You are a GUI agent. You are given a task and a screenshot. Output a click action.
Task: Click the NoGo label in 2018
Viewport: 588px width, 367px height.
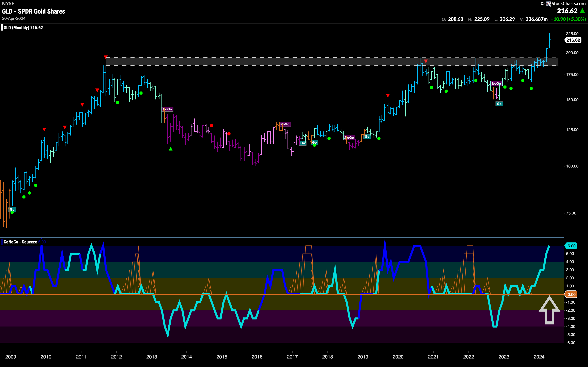(x=350, y=138)
